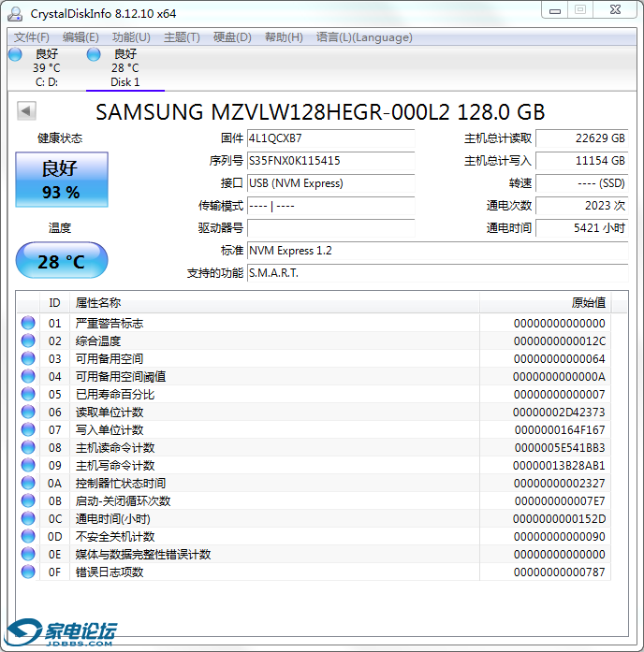The image size is (644, 652).
Task: Click the interface field USB (NVM Express)
Action: (331, 183)
